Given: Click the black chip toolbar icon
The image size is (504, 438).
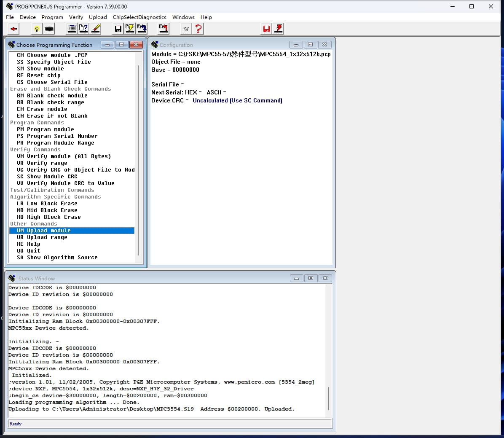Looking at the screenshot, I should coord(49,29).
